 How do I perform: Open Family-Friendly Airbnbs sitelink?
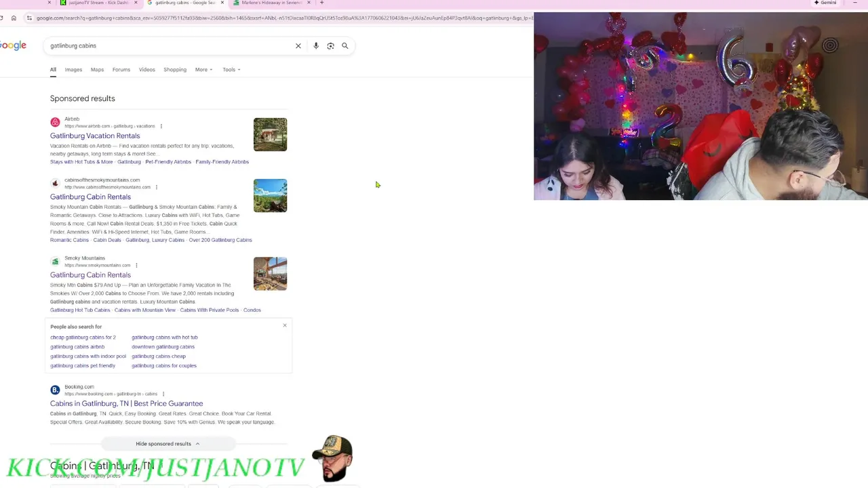(x=222, y=162)
